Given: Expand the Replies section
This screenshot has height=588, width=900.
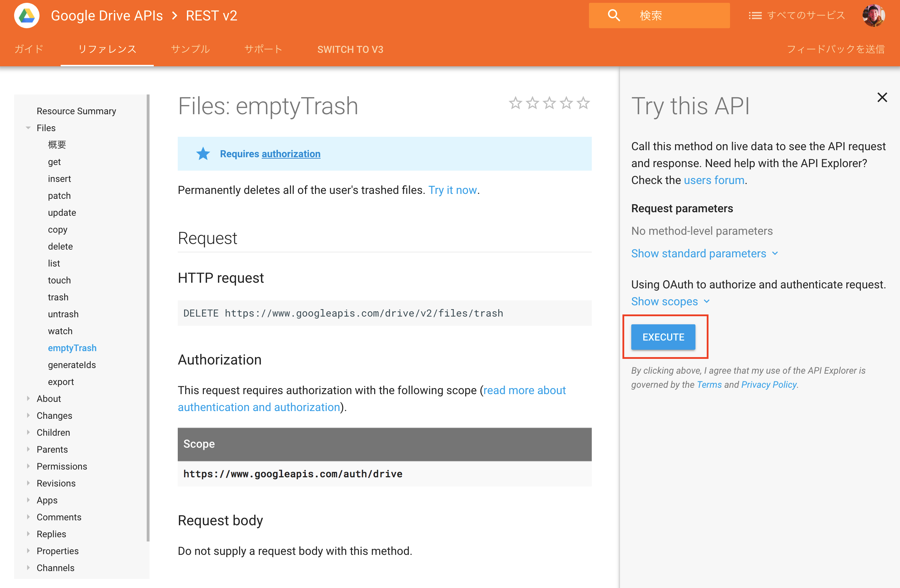Looking at the screenshot, I should tap(28, 534).
